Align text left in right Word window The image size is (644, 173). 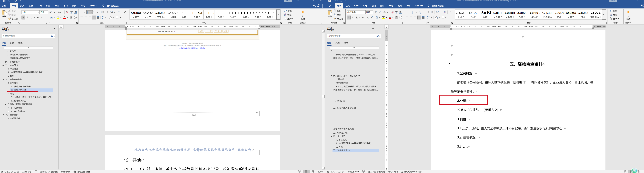pos(407,17)
